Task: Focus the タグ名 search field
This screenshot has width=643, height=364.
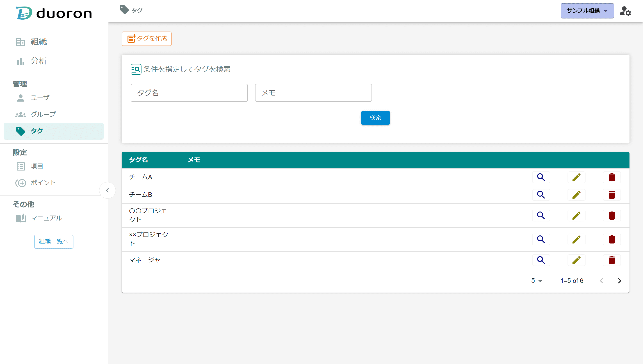Action: click(x=189, y=93)
